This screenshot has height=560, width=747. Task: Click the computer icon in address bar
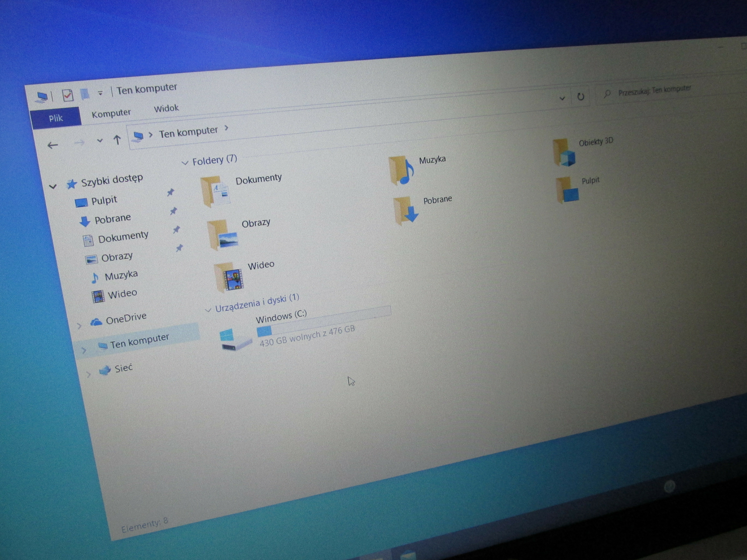(x=138, y=136)
